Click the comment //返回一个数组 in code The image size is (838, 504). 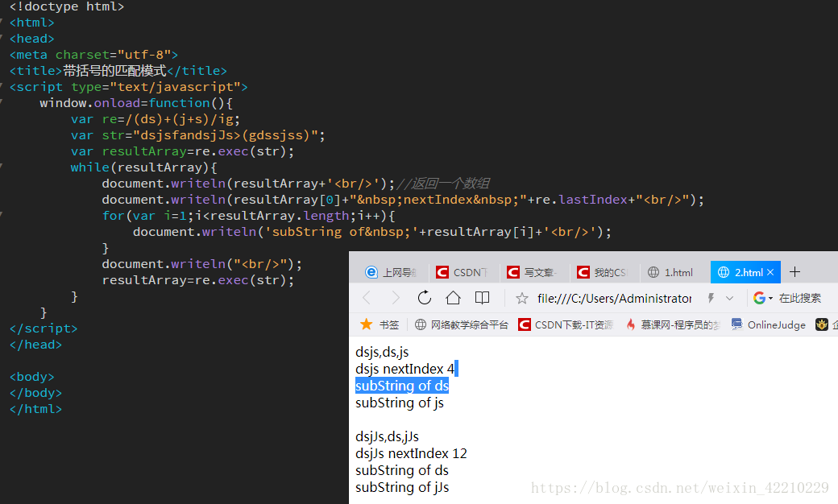coord(443,183)
